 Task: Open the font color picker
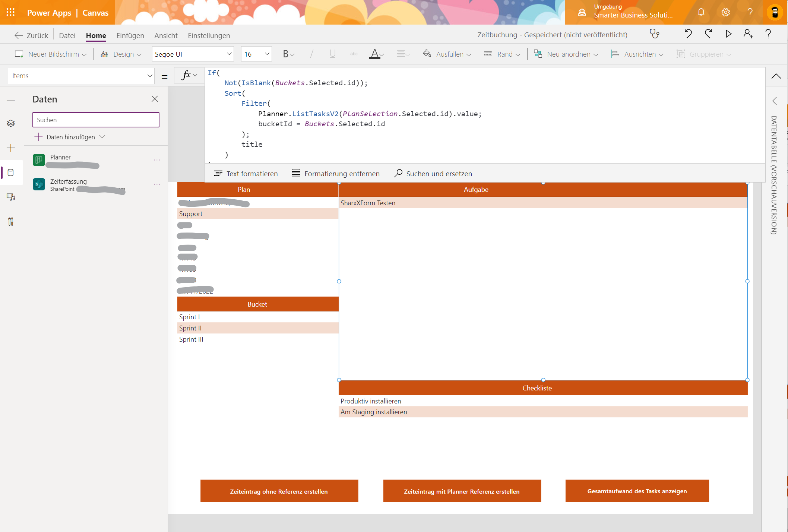click(376, 54)
